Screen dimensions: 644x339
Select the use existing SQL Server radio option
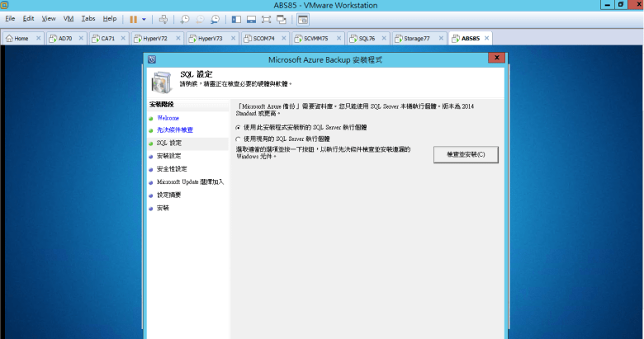click(x=239, y=139)
